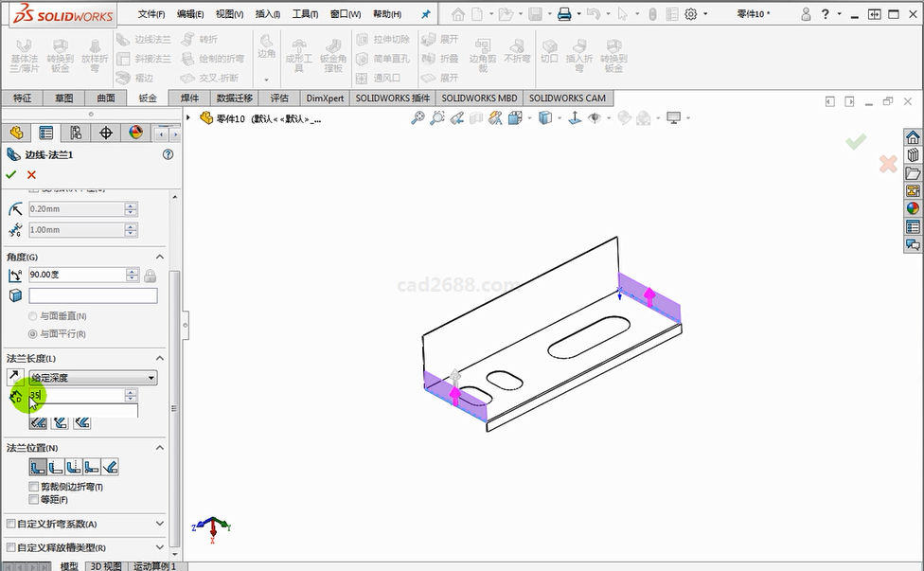Enable 剪裁侧边折弯 checkbox
924x571 pixels.
[34, 487]
